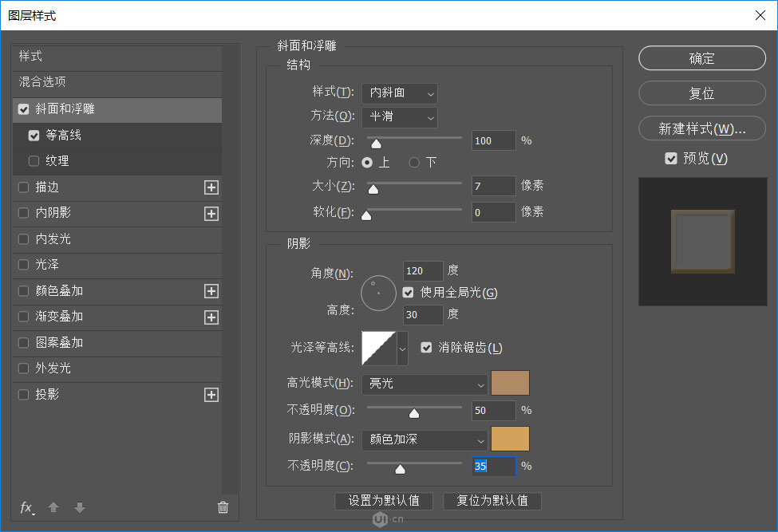This screenshot has height=532, width=778.
Task: Enable the 外发光 checkbox
Action: [x=23, y=368]
